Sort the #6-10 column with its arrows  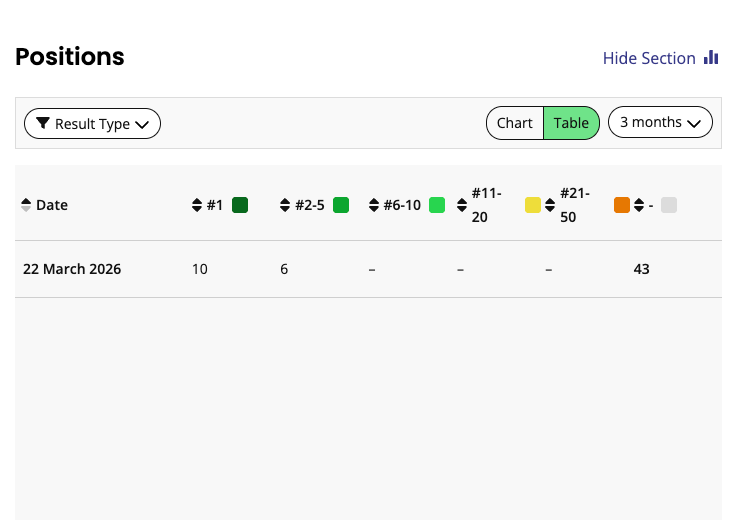pyautogui.click(x=374, y=205)
